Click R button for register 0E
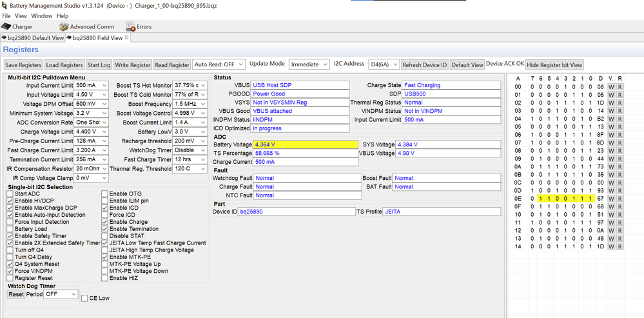This screenshot has width=644, height=318. click(x=620, y=199)
